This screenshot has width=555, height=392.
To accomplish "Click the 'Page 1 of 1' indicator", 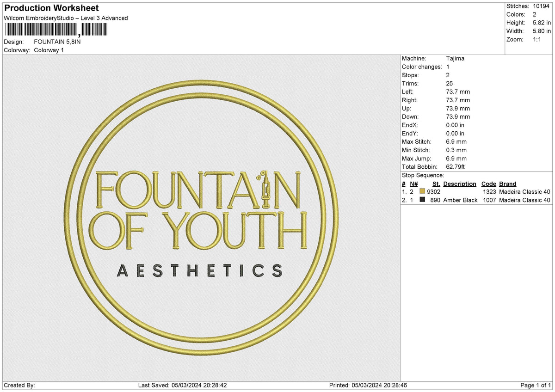I will click(536, 386).
